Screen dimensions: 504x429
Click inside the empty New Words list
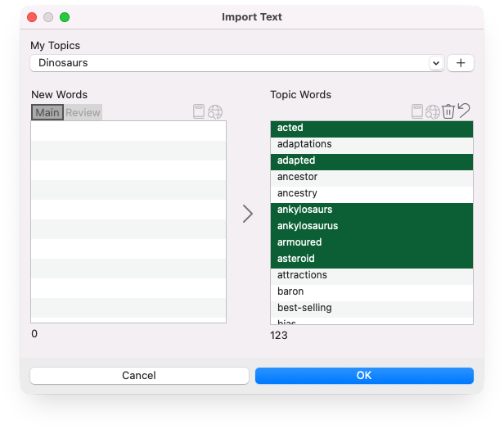[x=128, y=222]
